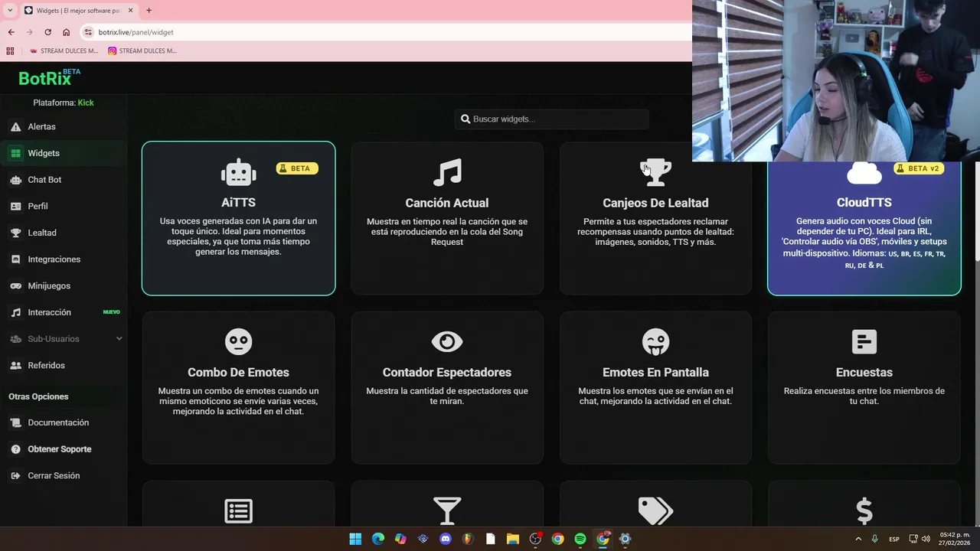Image resolution: width=980 pixels, height=551 pixels.
Task: Open the browser tab search dropdown arrow
Action: (10, 10)
